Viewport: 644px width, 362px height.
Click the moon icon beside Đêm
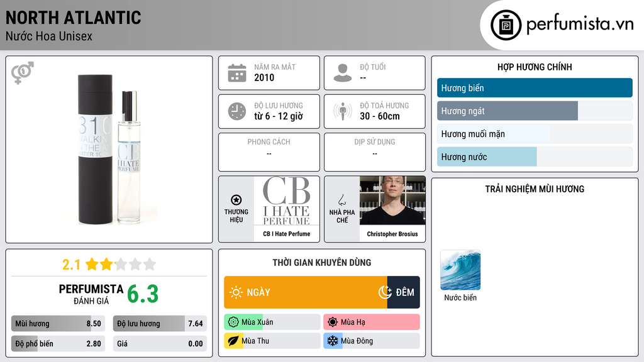pyautogui.click(x=385, y=292)
